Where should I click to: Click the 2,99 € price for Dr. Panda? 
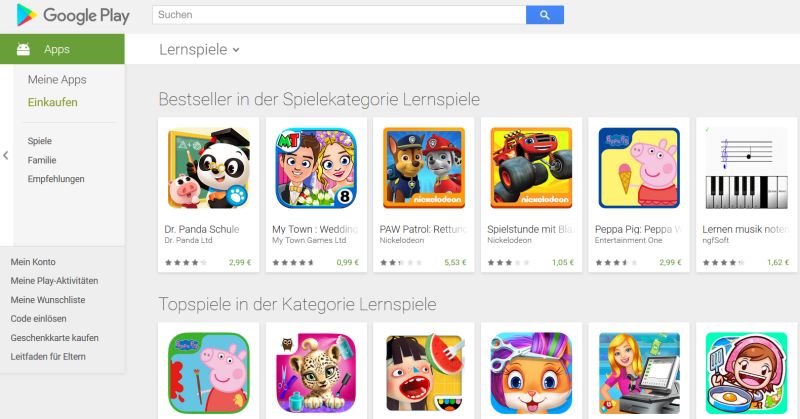tap(240, 262)
